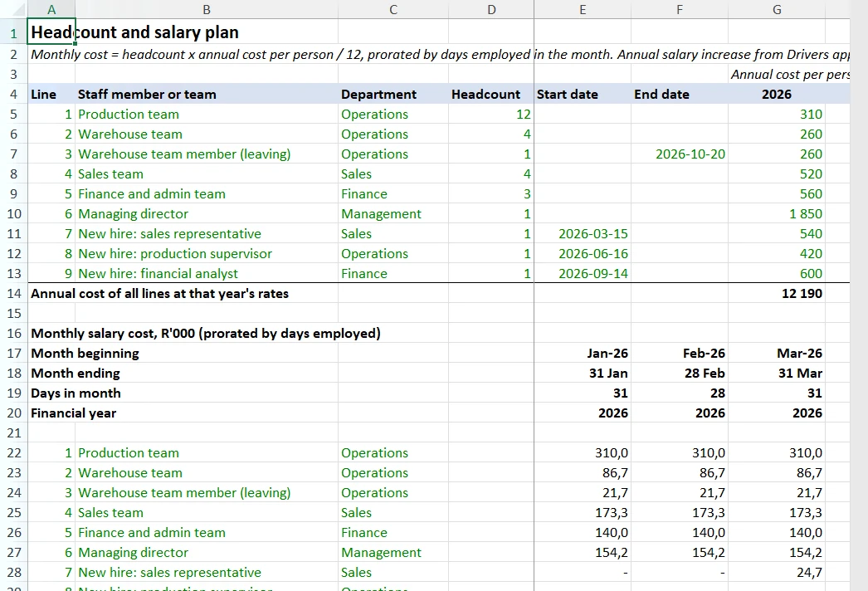
Task: Click the 'Financial year' label cell
Action: 74,413
